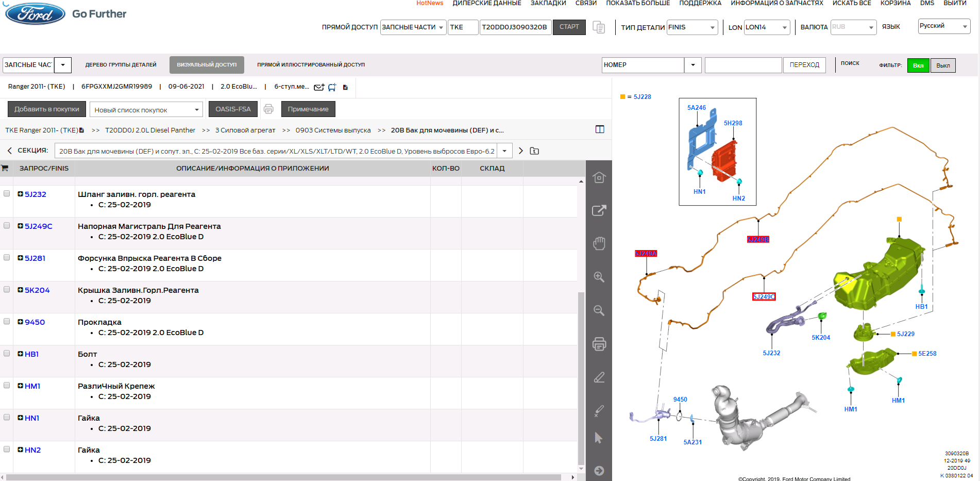Toggle split view layout icon
The image size is (980, 481).
(x=600, y=129)
